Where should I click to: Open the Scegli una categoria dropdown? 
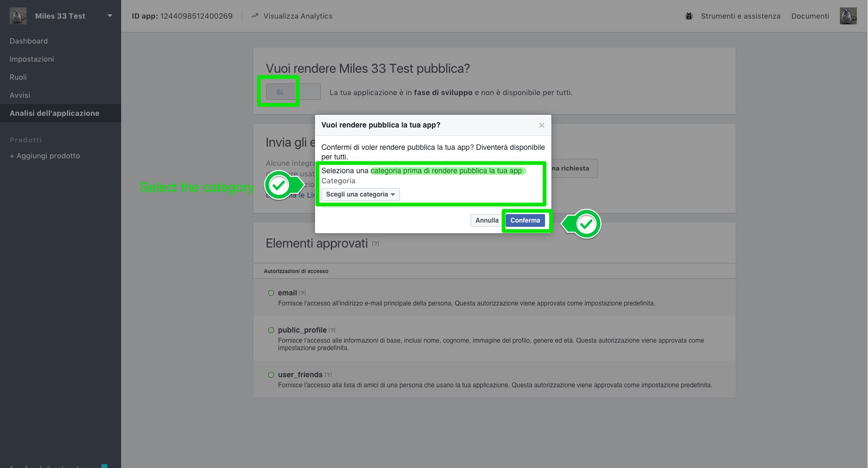click(x=360, y=194)
